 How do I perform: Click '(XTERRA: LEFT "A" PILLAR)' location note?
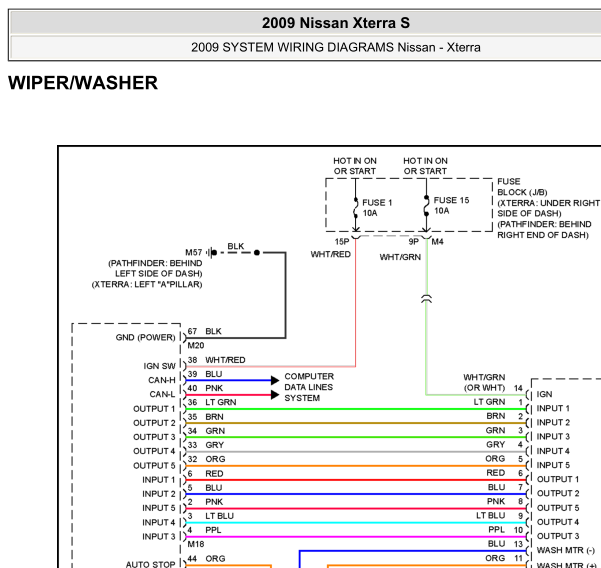click(147, 284)
